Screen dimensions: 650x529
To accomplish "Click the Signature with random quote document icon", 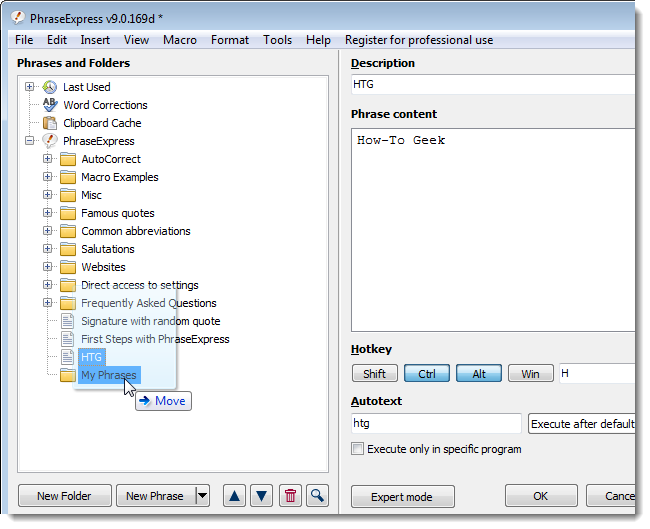I will (68, 321).
